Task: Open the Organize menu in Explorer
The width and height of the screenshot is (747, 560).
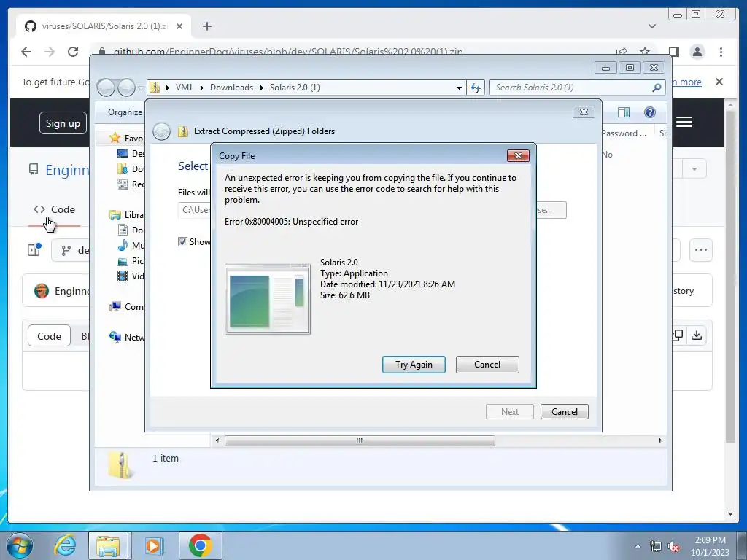Action: click(x=125, y=112)
